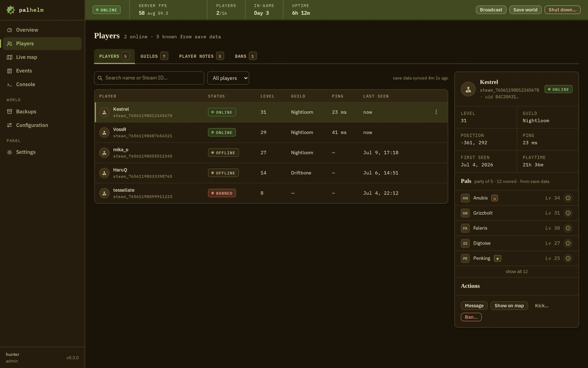The image size is (588, 368).
Task: Click Kestrel's large avatar in detail panel
Action: 468,89
